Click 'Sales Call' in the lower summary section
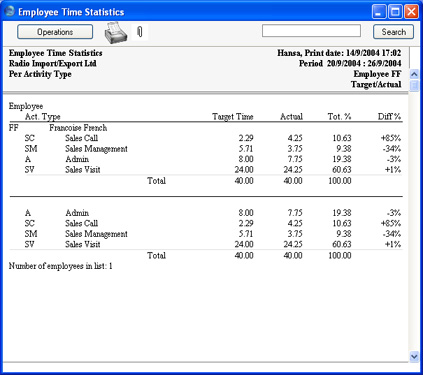The image size is (423, 375). (x=81, y=223)
